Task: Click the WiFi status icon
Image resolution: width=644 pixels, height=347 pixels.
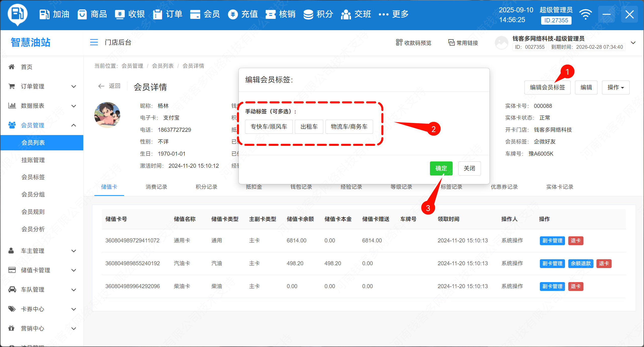Action: point(585,14)
